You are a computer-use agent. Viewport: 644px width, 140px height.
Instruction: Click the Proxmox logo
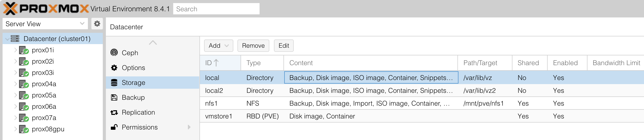pyautogui.click(x=46, y=9)
